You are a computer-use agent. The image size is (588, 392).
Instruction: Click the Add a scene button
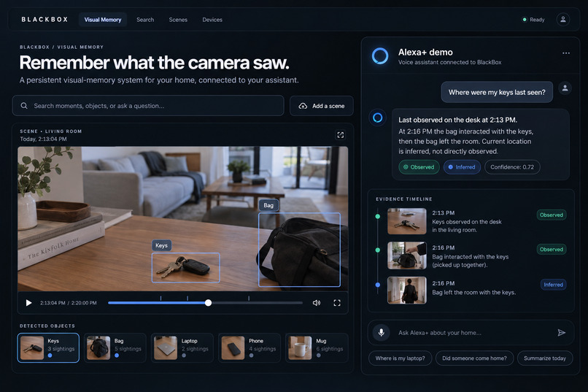pyautogui.click(x=322, y=106)
